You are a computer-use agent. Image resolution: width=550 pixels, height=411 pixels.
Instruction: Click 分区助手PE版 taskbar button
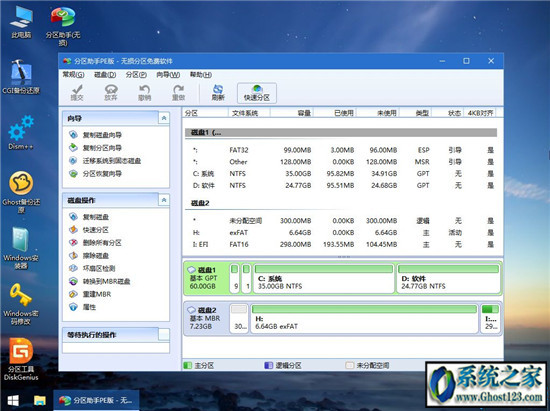tap(96, 400)
